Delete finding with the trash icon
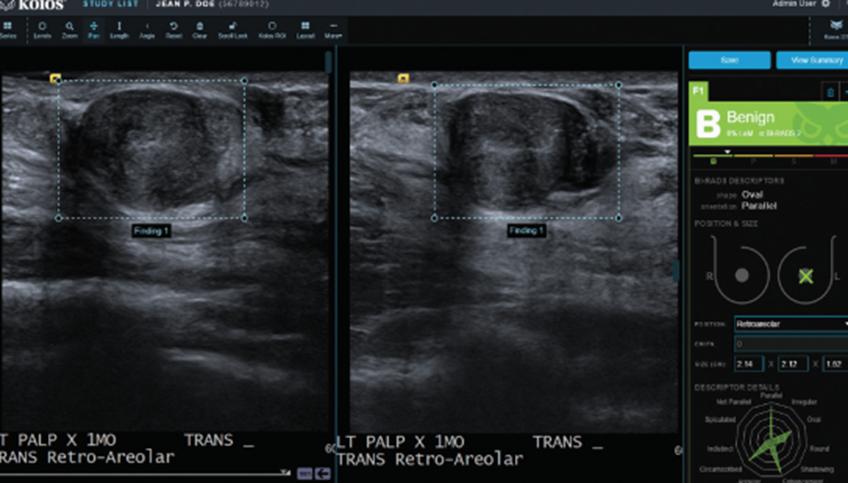 click(829, 92)
